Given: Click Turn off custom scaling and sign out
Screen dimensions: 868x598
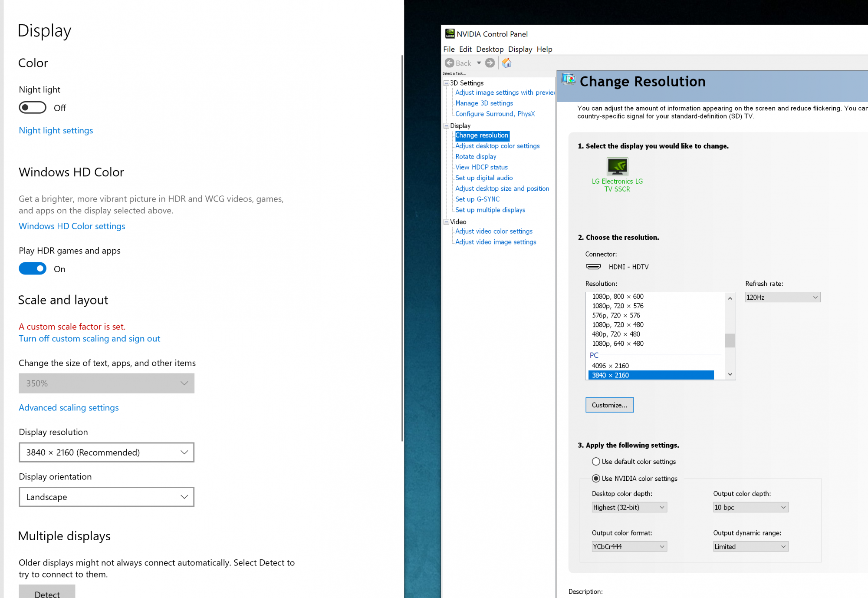Looking at the screenshot, I should (89, 338).
